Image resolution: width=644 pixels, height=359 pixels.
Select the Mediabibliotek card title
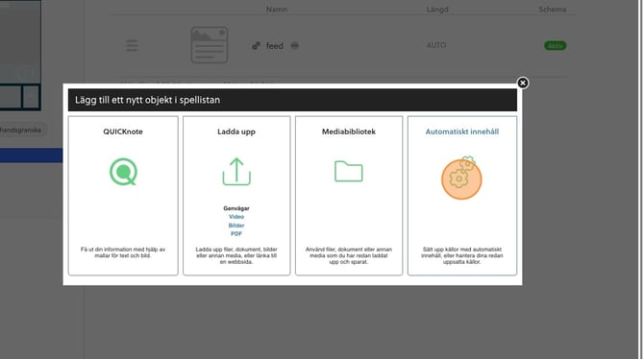click(349, 132)
